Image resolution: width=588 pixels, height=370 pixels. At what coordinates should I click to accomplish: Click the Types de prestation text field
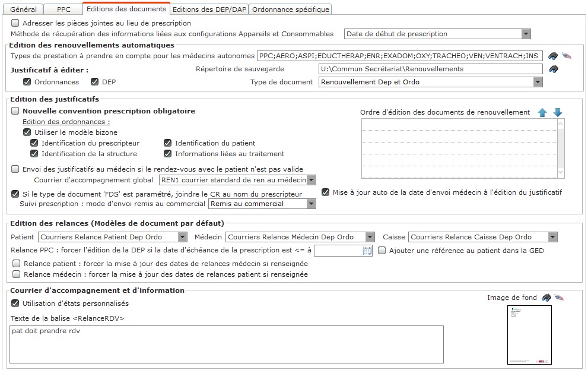400,56
